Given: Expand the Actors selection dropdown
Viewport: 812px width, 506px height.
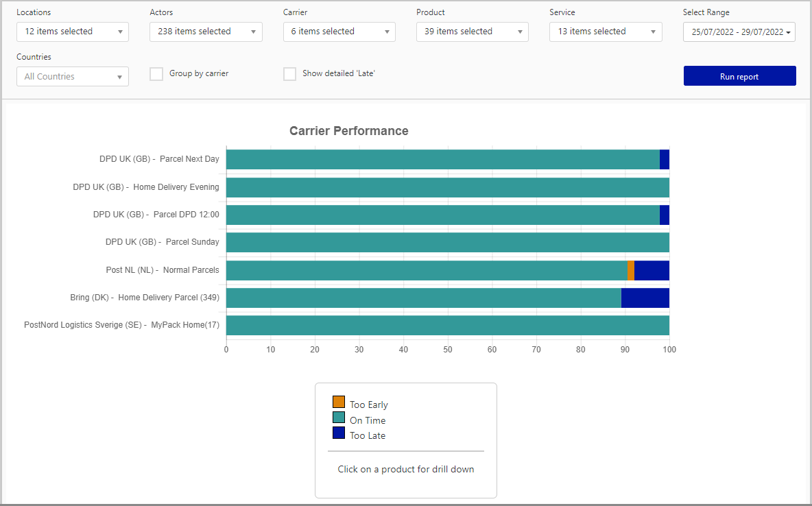Looking at the screenshot, I should (206, 32).
